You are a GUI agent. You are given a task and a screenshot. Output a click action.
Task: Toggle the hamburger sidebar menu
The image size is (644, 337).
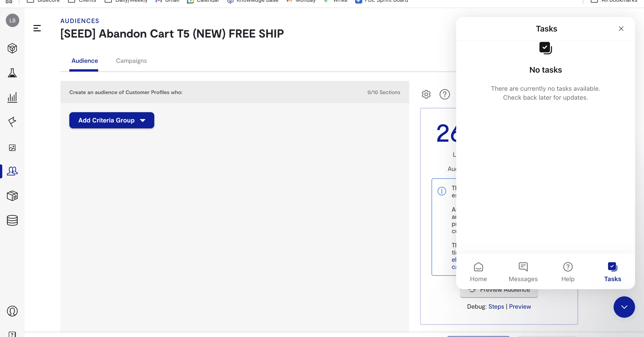tap(37, 28)
